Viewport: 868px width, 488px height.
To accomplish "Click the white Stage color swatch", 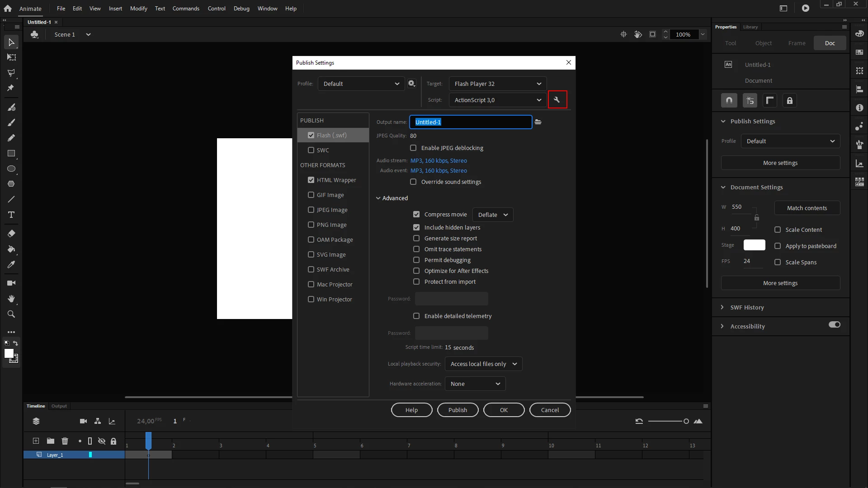I will 754,245.
